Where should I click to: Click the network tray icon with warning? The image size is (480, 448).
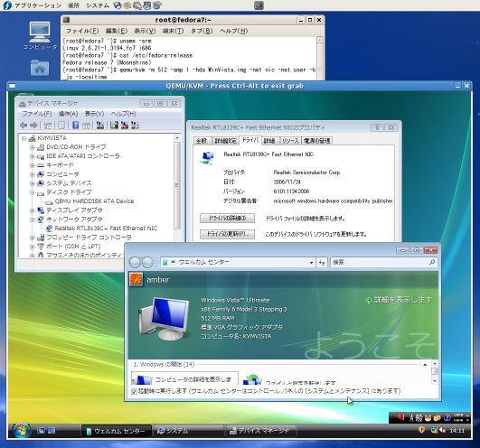[434, 430]
